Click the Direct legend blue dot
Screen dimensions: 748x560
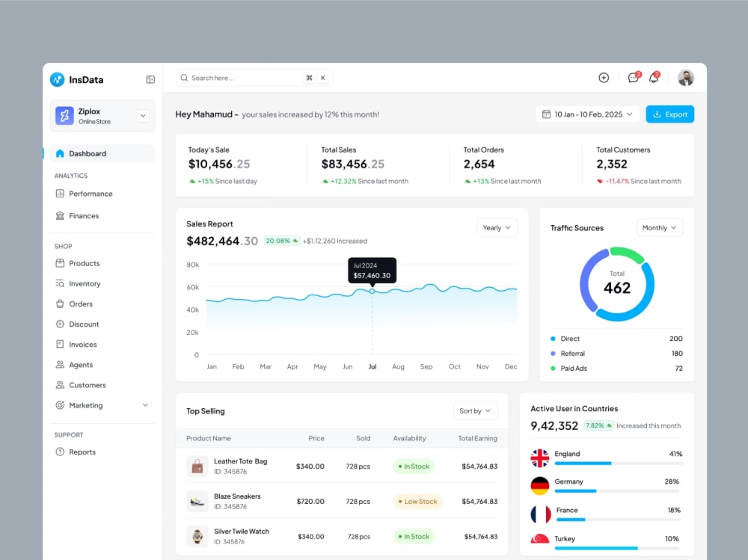point(553,339)
